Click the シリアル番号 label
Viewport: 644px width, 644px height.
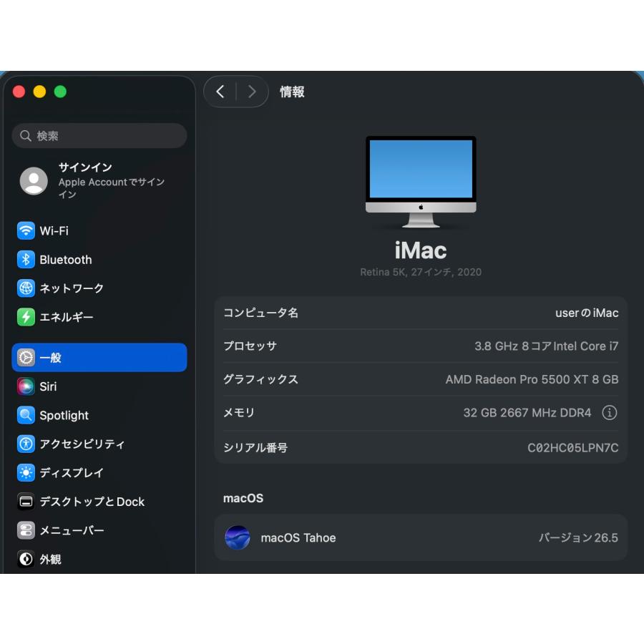point(255,447)
